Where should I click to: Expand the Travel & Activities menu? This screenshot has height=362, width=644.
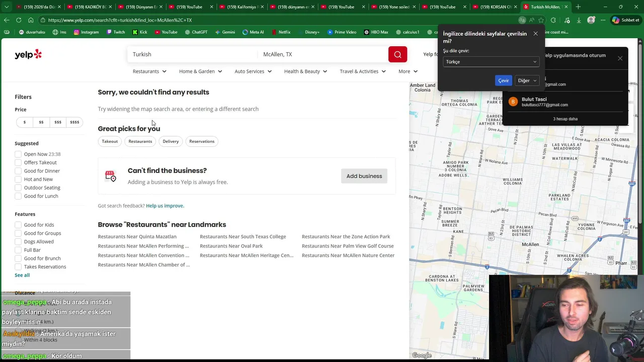[x=363, y=71]
